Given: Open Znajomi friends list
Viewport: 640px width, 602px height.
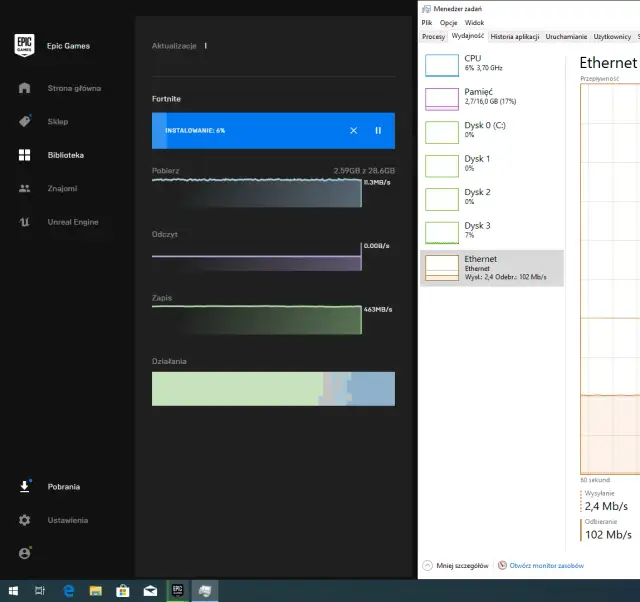Looking at the screenshot, I should click(61, 188).
